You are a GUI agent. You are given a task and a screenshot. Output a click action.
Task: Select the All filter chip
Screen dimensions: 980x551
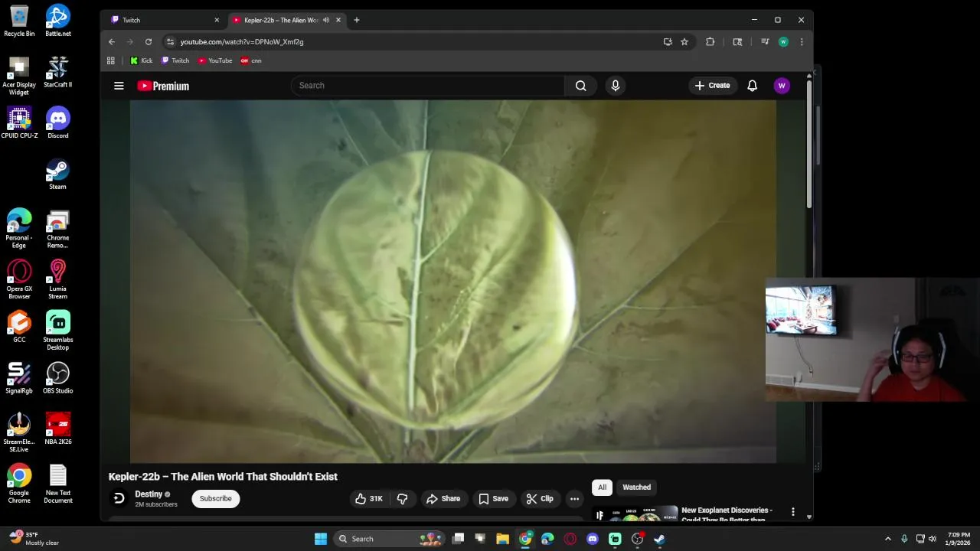pos(602,487)
